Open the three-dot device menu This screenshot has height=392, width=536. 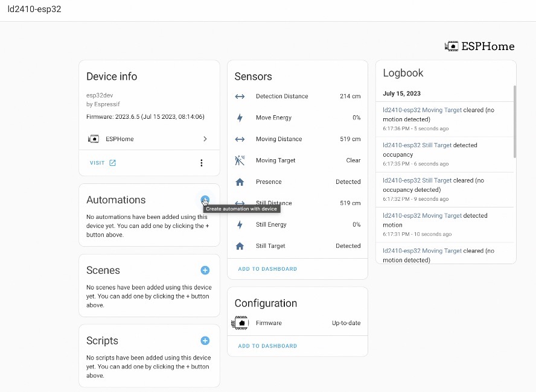tap(202, 163)
